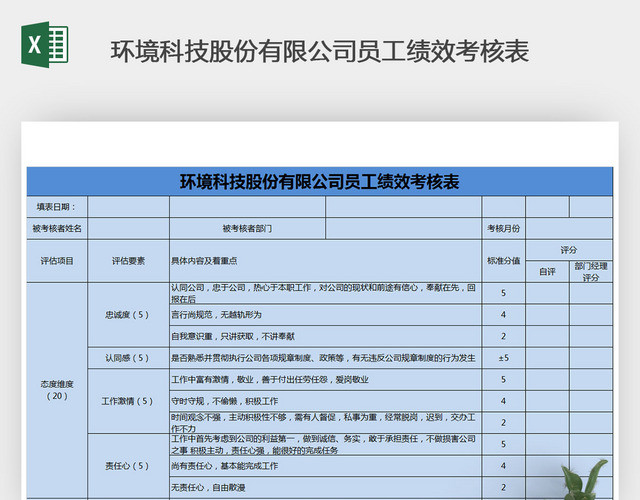Select the 评分 header cell
Viewport: 640px width, 500px height.
[569, 250]
